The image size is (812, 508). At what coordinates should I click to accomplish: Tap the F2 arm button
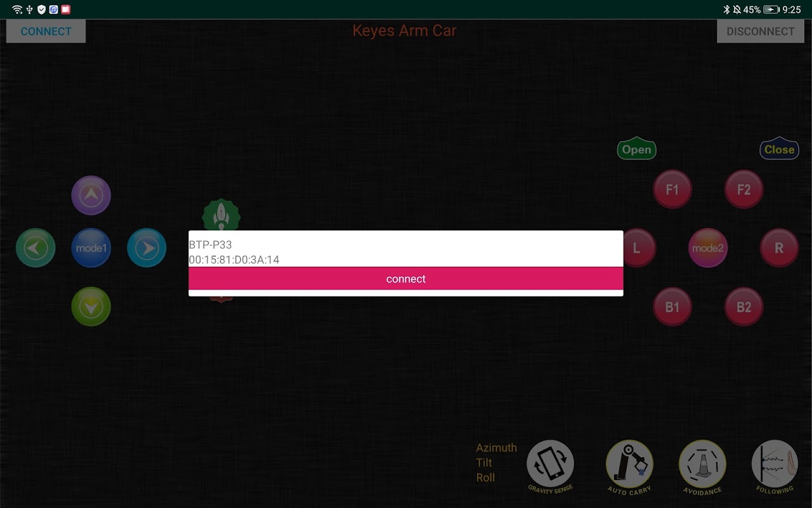pos(743,189)
